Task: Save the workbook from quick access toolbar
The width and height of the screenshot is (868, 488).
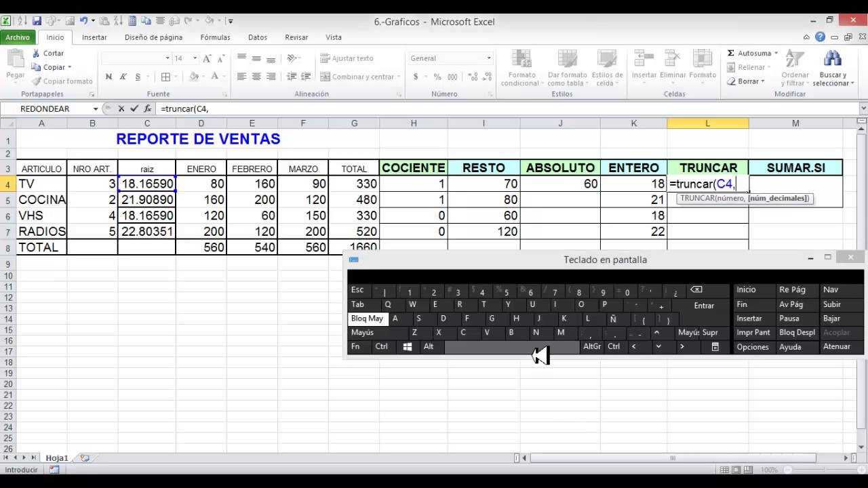Action: tap(37, 21)
